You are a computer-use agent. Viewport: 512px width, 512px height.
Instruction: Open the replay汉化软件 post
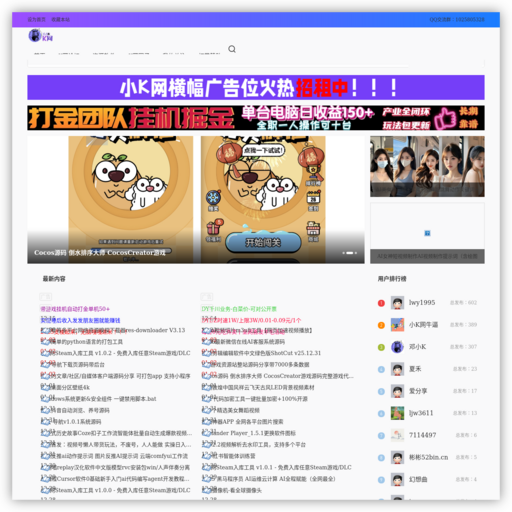click(x=116, y=468)
